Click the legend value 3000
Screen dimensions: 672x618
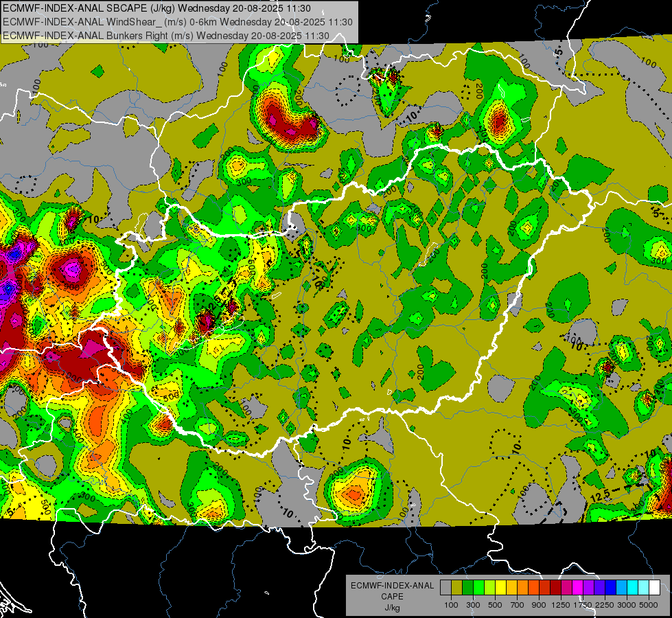tap(627, 605)
